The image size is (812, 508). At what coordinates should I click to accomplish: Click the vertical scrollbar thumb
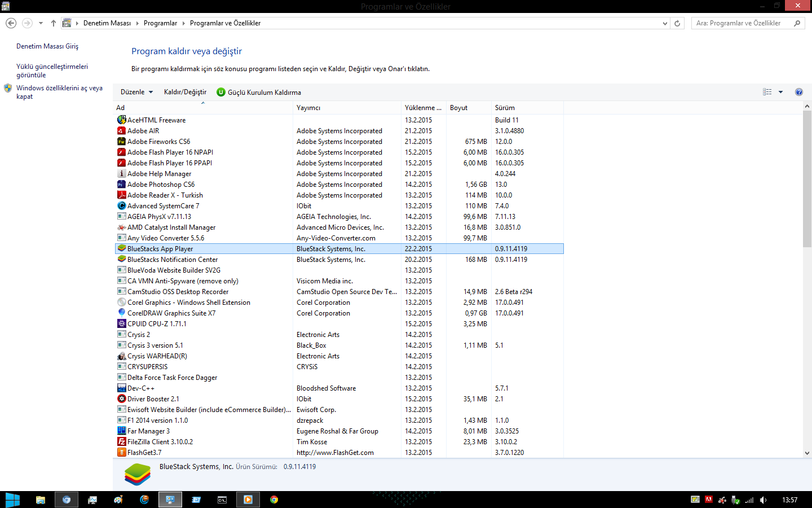(807, 179)
